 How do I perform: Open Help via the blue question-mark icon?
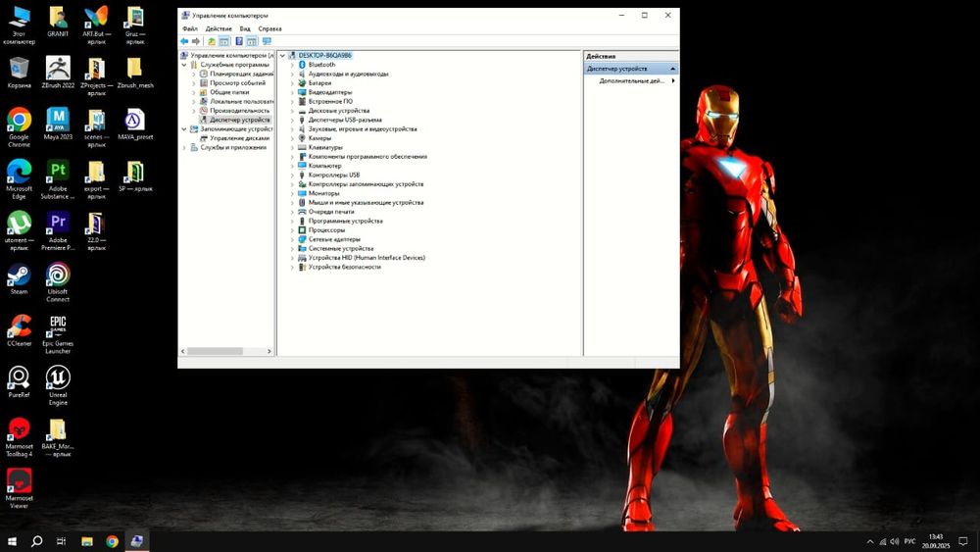[x=239, y=41]
